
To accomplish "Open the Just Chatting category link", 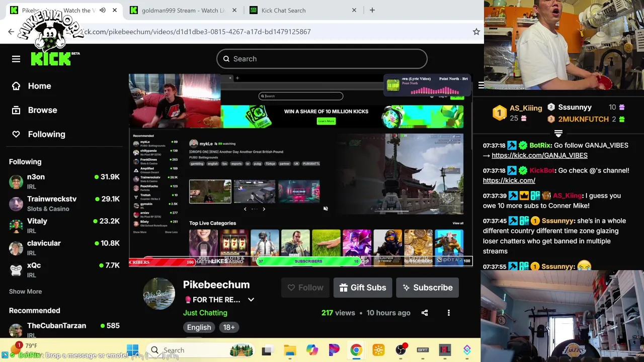I will [205, 313].
